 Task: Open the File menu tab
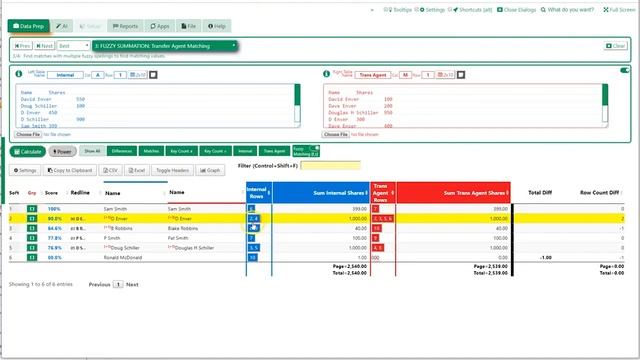pyautogui.click(x=189, y=26)
